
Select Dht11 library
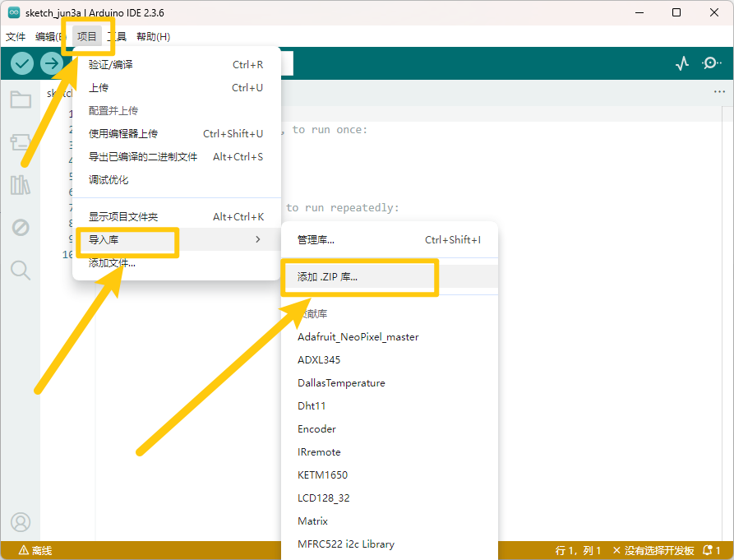tap(389, 405)
